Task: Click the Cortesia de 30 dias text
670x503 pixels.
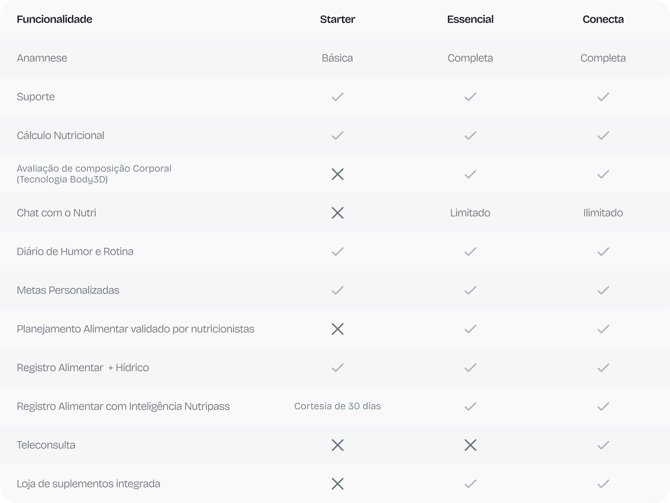Action: coord(337,406)
